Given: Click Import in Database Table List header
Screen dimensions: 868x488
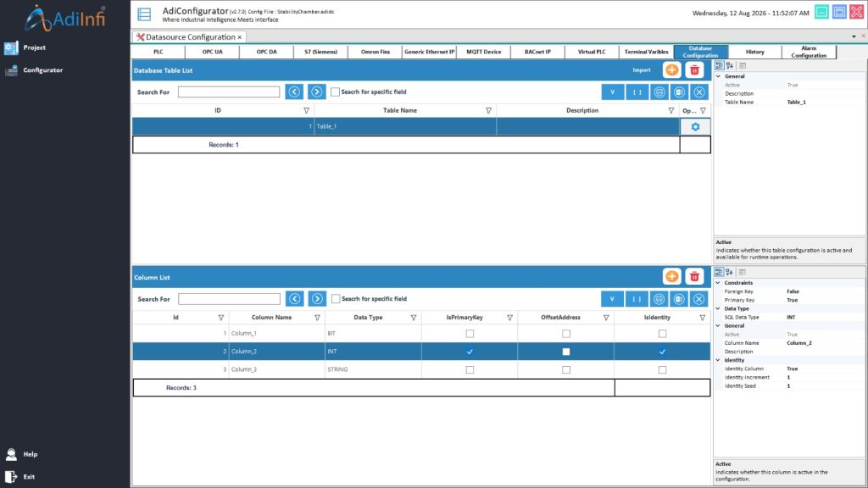Looking at the screenshot, I should (x=642, y=70).
